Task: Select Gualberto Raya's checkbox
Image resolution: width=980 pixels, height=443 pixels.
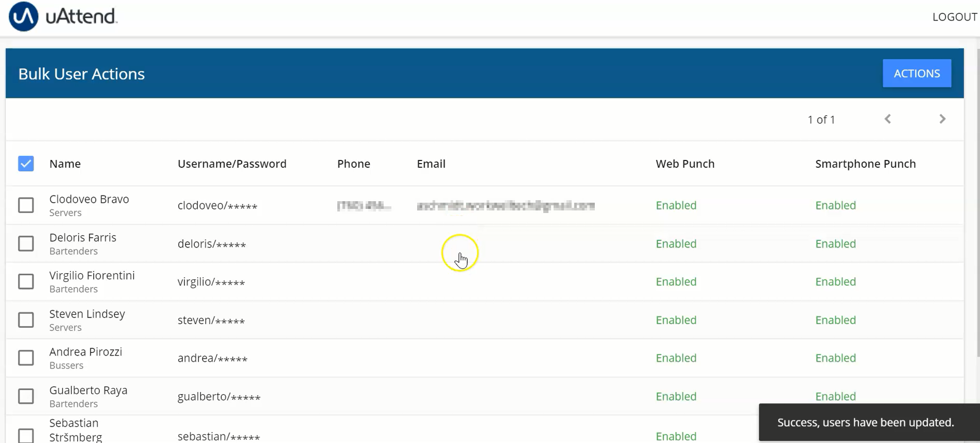Action: (x=26, y=396)
